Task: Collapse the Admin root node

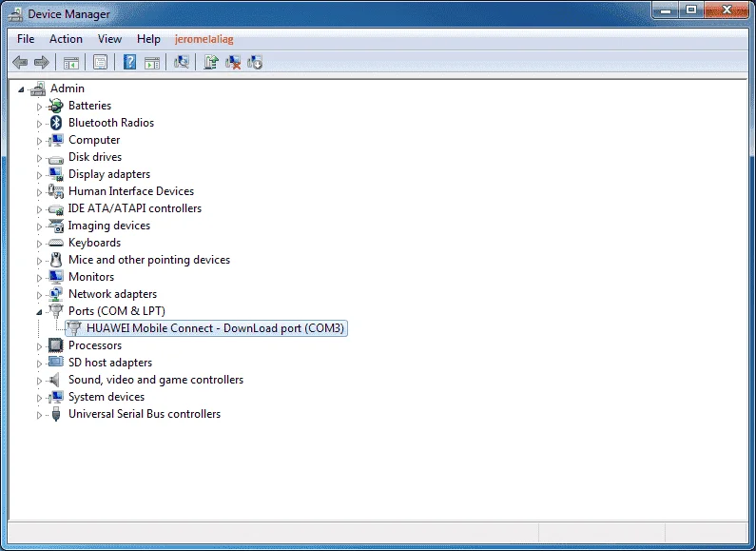Action: click(x=21, y=89)
